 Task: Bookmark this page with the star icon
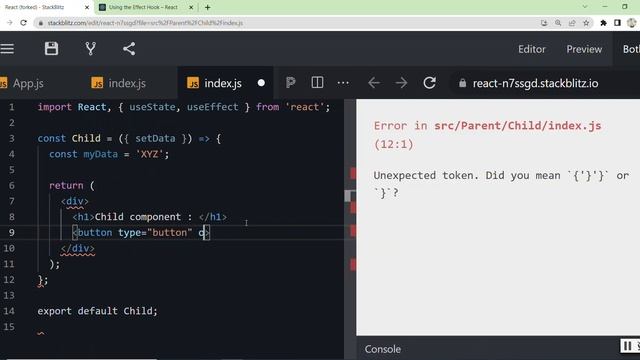[x=586, y=23]
